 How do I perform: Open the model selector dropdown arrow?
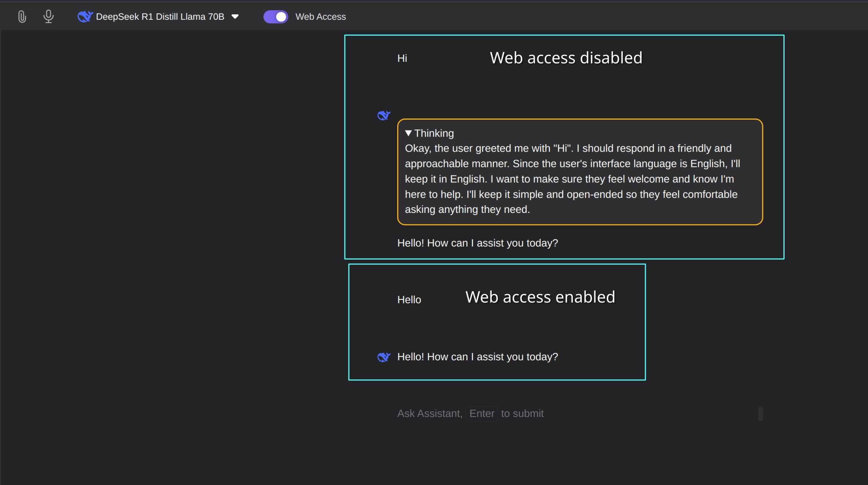pyautogui.click(x=235, y=17)
